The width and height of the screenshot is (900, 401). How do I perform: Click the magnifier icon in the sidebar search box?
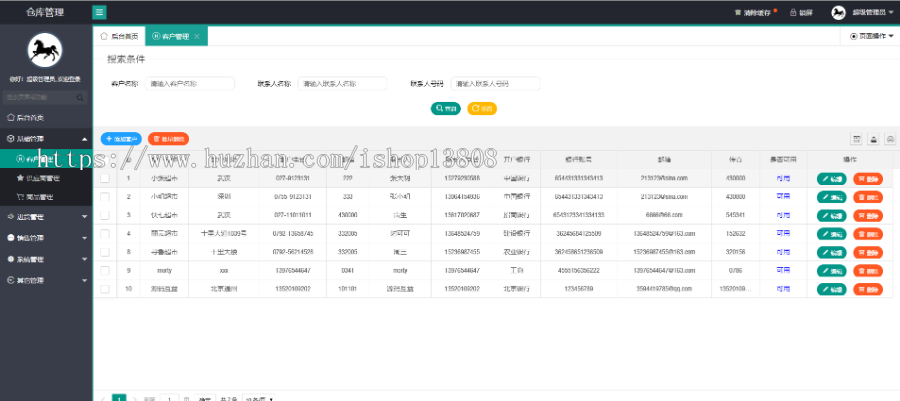coord(80,98)
